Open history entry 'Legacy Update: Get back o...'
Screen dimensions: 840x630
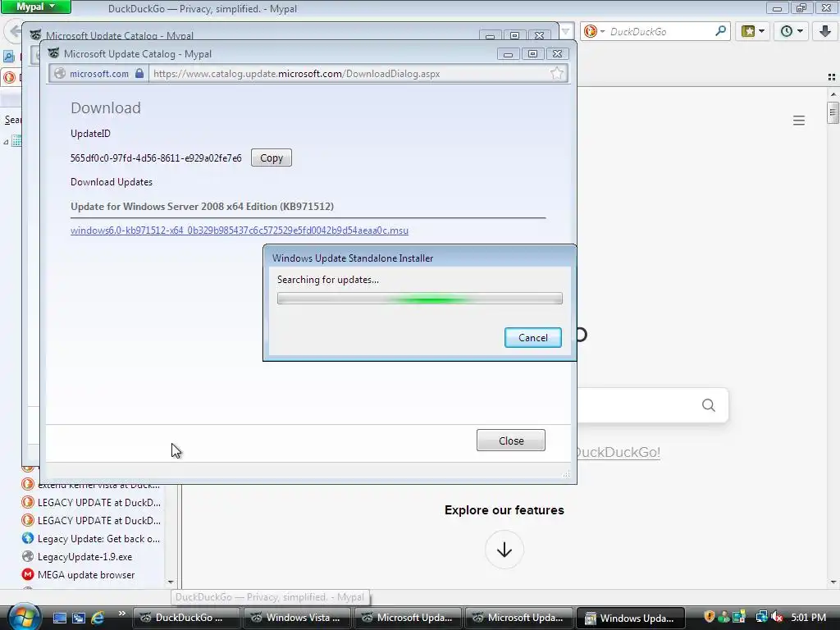pyautogui.click(x=98, y=538)
